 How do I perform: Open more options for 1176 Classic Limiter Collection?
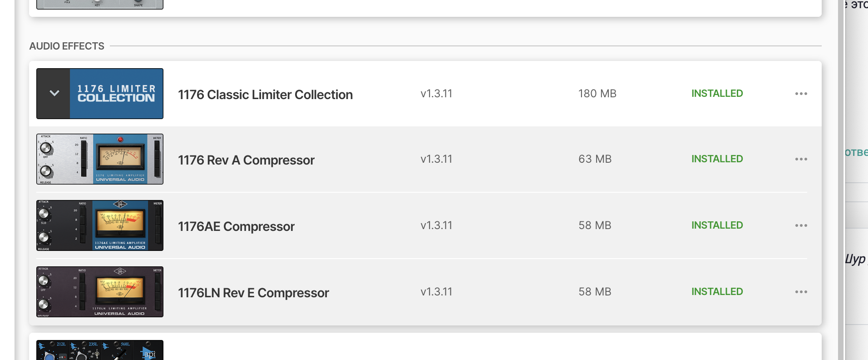pyautogui.click(x=801, y=94)
